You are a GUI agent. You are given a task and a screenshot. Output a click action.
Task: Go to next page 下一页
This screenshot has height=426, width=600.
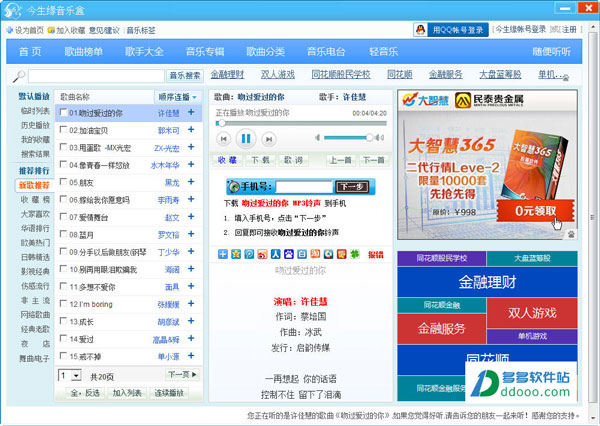pyautogui.click(x=183, y=374)
